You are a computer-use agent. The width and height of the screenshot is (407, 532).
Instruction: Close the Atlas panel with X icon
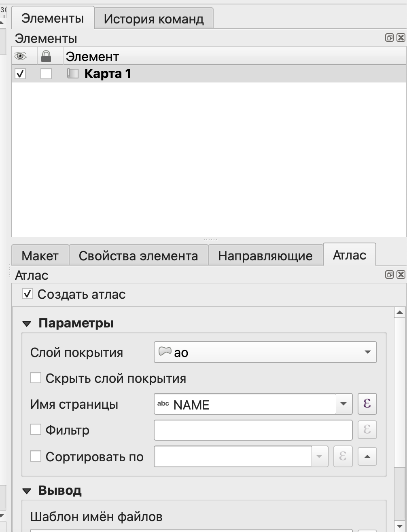pos(401,275)
